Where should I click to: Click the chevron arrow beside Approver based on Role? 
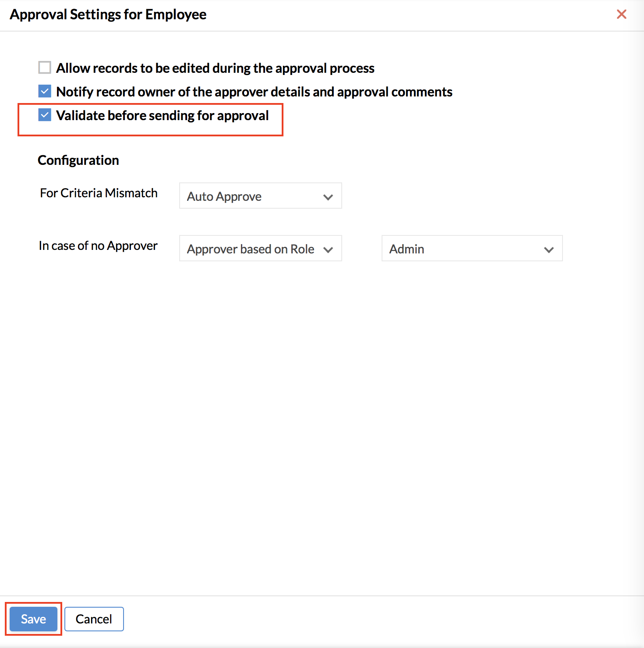(x=328, y=250)
